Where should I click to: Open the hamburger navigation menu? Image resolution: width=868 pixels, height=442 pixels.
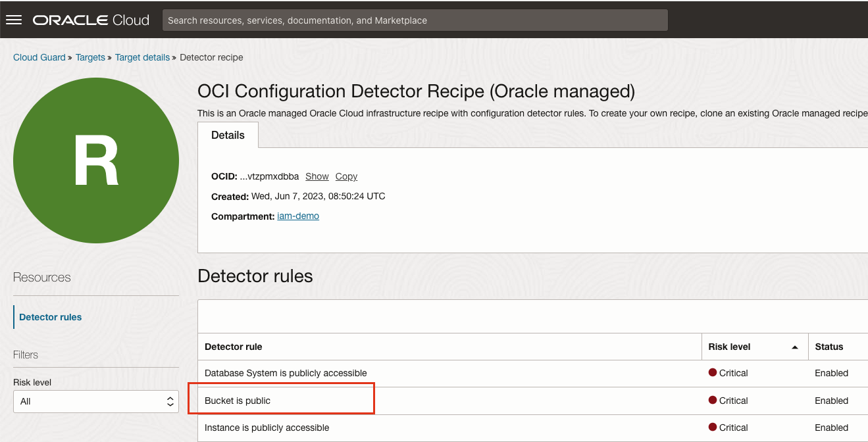[14, 20]
